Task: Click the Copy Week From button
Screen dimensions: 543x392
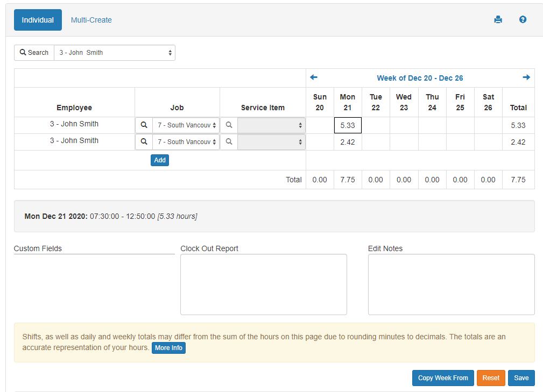Action: 443,378
